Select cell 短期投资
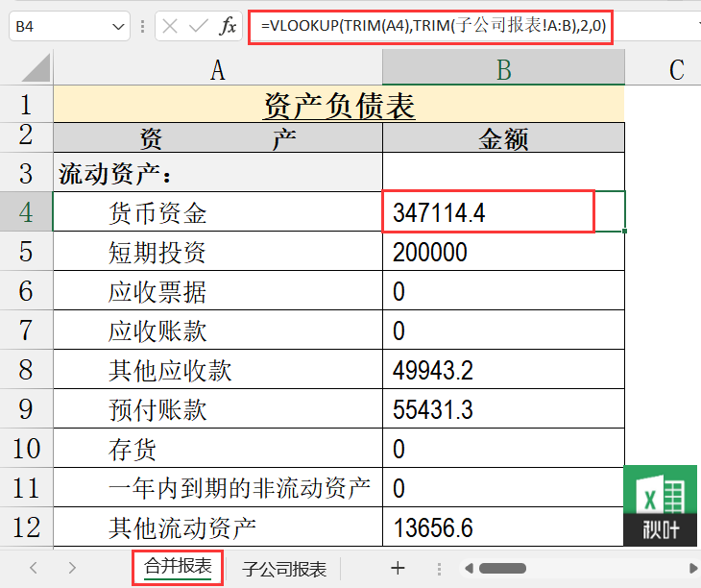The height and width of the screenshot is (588, 701). (x=218, y=251)
